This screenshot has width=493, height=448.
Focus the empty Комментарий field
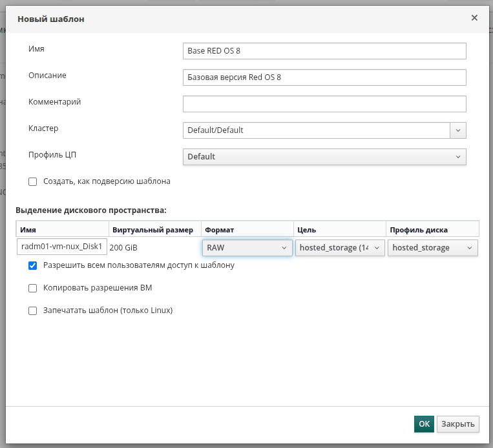(324, 104)
